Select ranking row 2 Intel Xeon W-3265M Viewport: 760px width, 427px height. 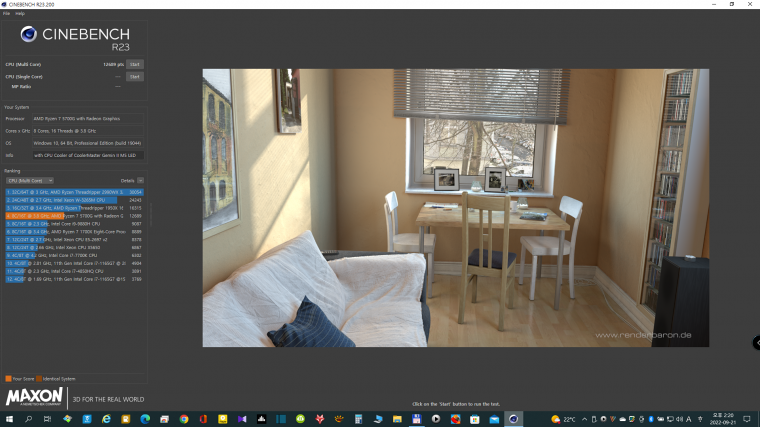[x=74, y=200]
